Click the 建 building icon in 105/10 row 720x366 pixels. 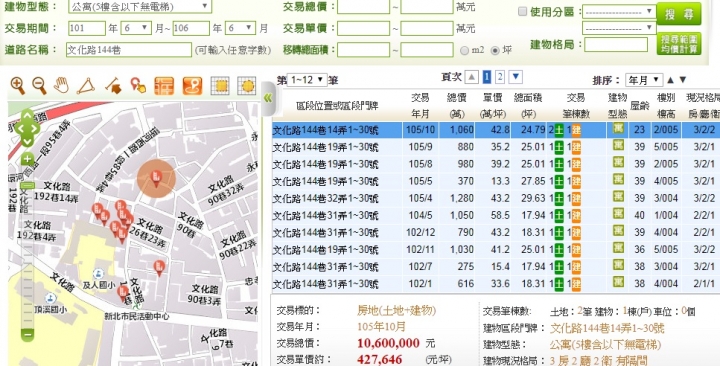coord(576,130)
